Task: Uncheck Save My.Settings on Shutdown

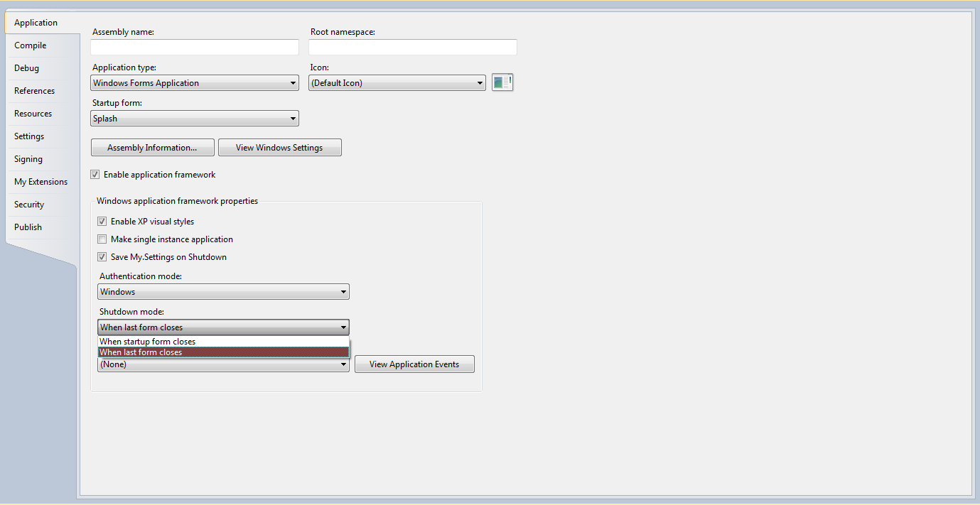Action: point(102,257)
